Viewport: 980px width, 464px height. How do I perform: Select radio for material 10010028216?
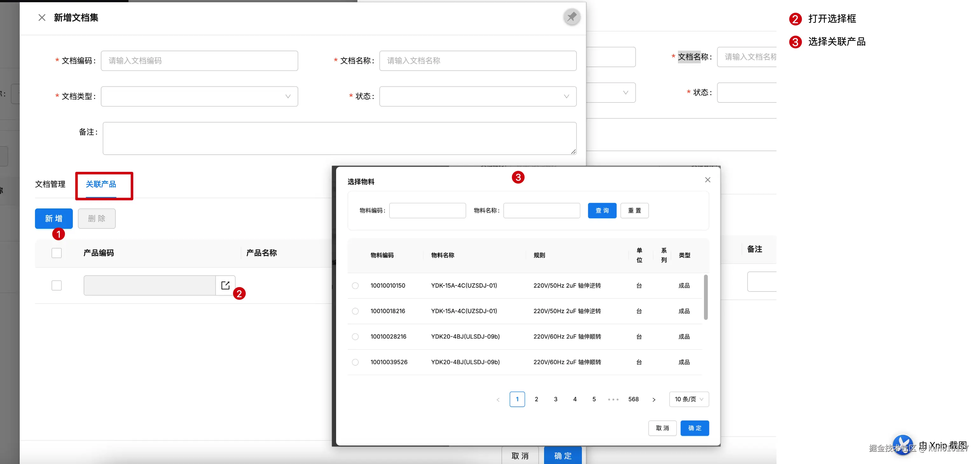pos(355,336)
